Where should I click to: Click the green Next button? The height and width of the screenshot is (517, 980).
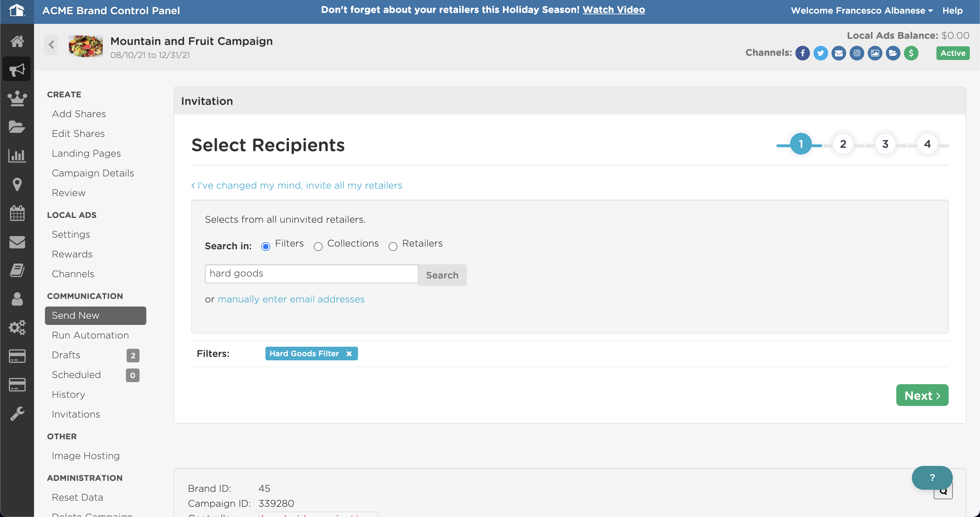(922, 395)
